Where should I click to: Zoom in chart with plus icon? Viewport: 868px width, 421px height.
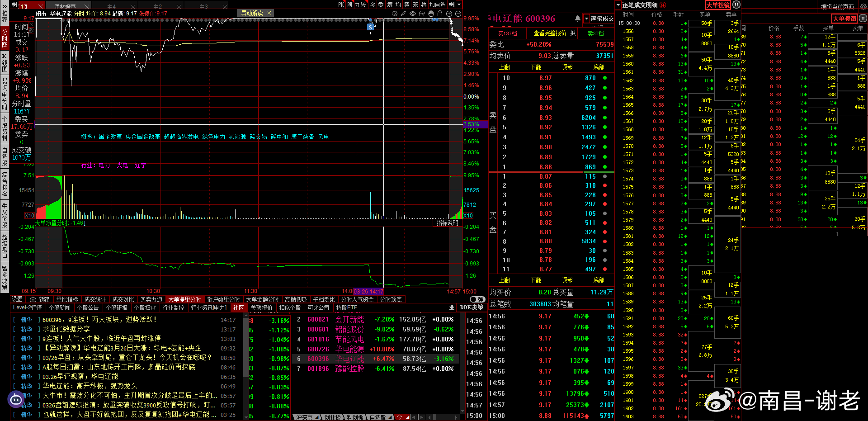click(x=449, y=14)
